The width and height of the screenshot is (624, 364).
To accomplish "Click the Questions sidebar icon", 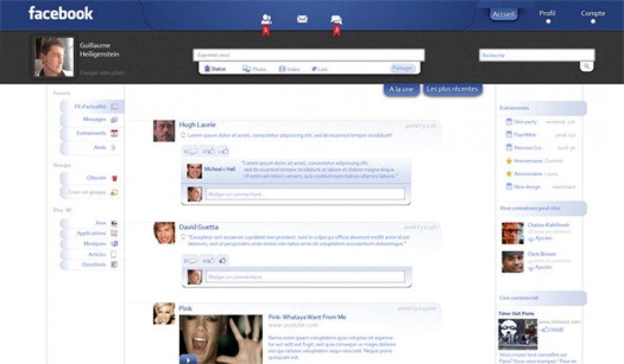I will [114, 264].
